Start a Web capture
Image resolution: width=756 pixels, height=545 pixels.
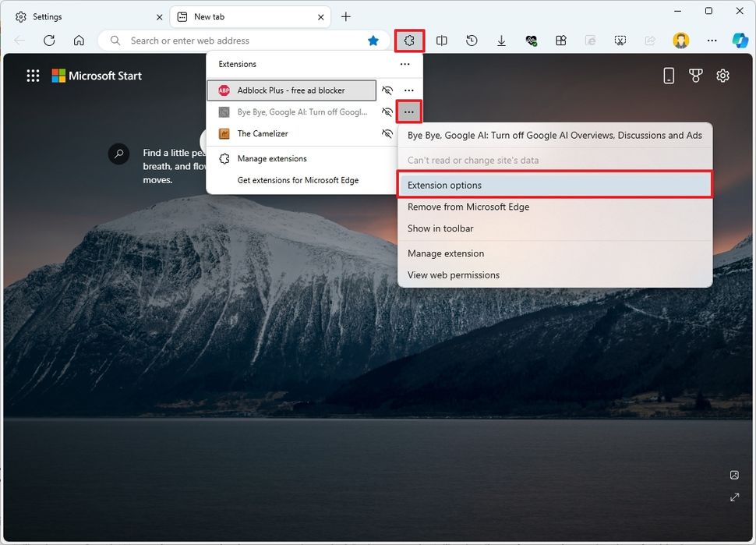coord(620,41)
